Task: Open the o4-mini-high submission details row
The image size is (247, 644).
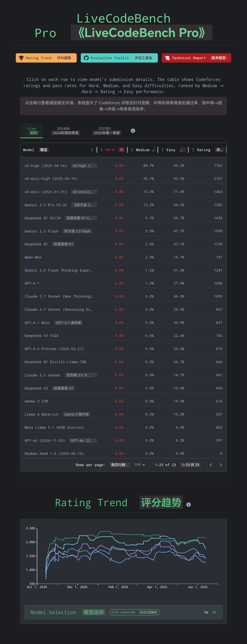Action: (x=123, y=178)
